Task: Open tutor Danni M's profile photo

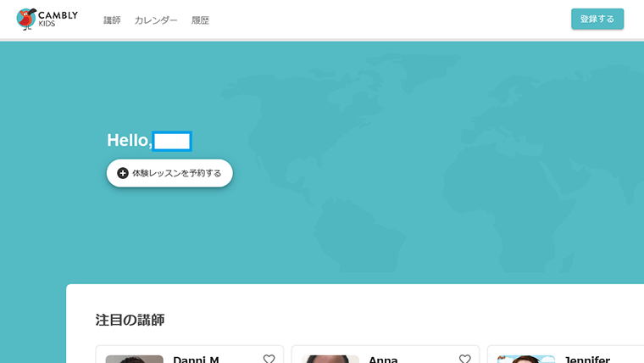Action: (x=134, y=360)
